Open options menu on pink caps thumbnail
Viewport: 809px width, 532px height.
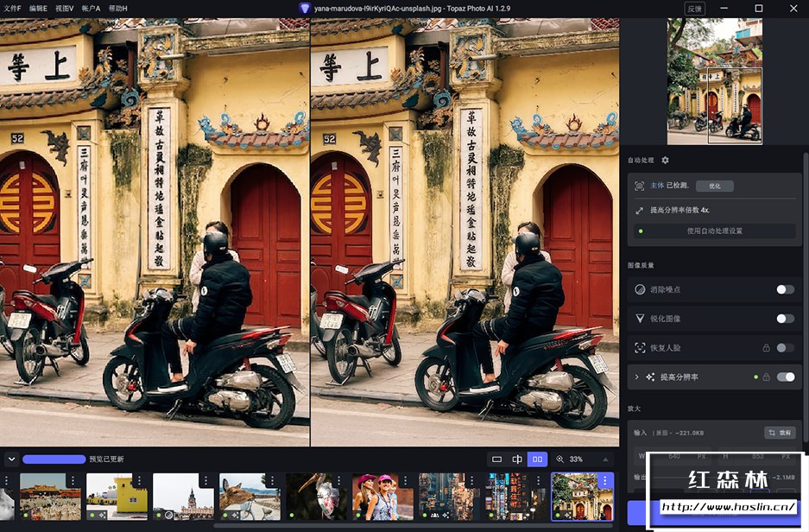click(406, 481)
